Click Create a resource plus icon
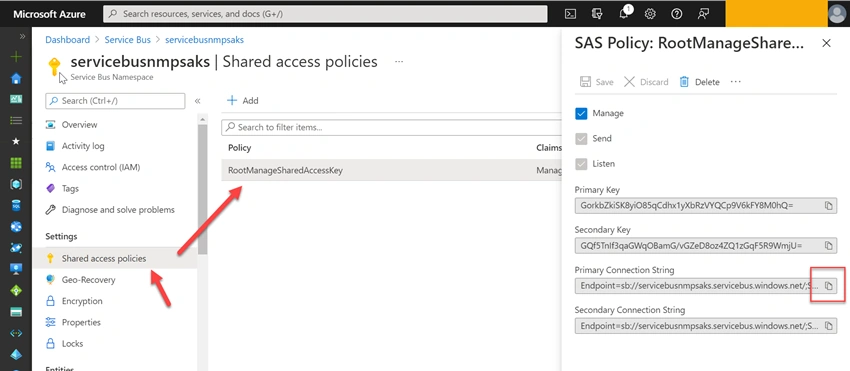Viewport: 850px width, 371px height. (16, 56)
